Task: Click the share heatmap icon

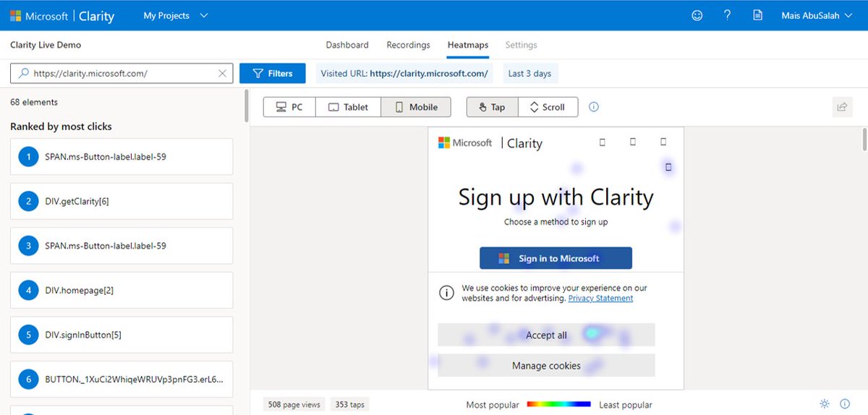Action: tap(842, 107)
